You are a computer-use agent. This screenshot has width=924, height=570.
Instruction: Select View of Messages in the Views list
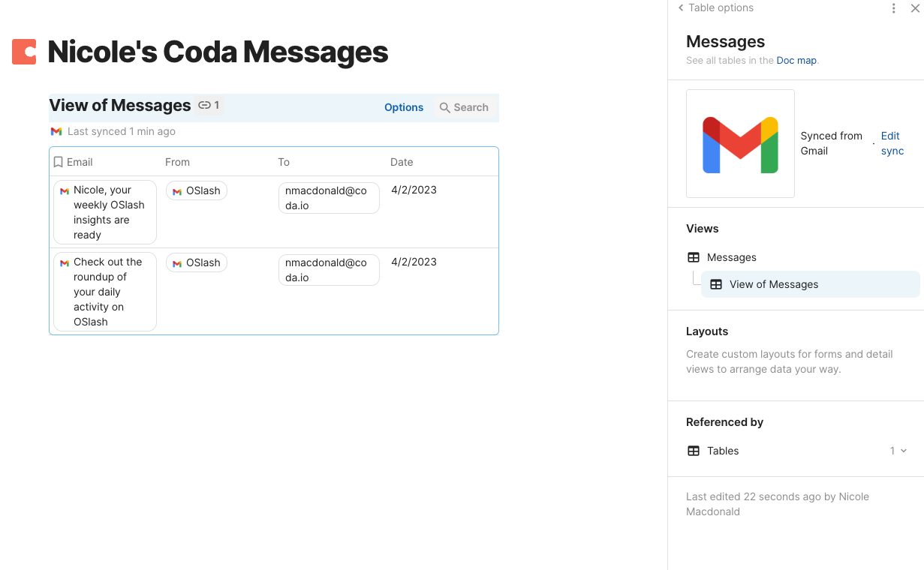pos(810,284)
